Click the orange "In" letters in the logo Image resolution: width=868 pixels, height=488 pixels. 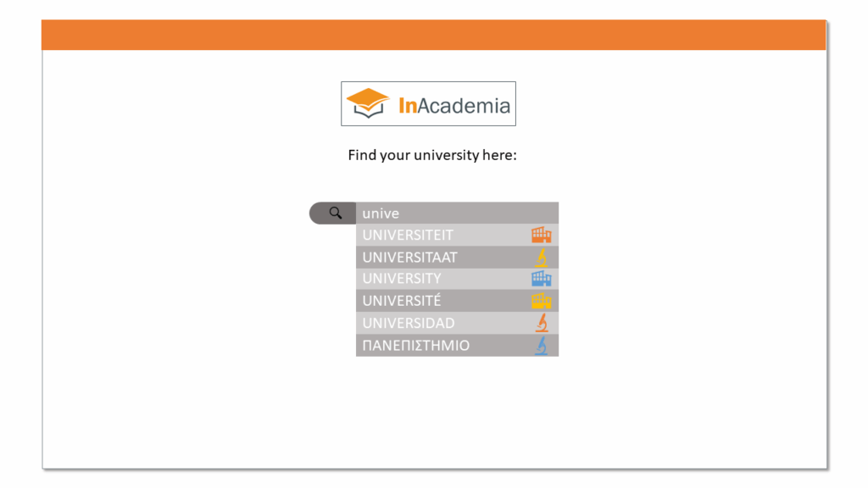coord(406,106)
